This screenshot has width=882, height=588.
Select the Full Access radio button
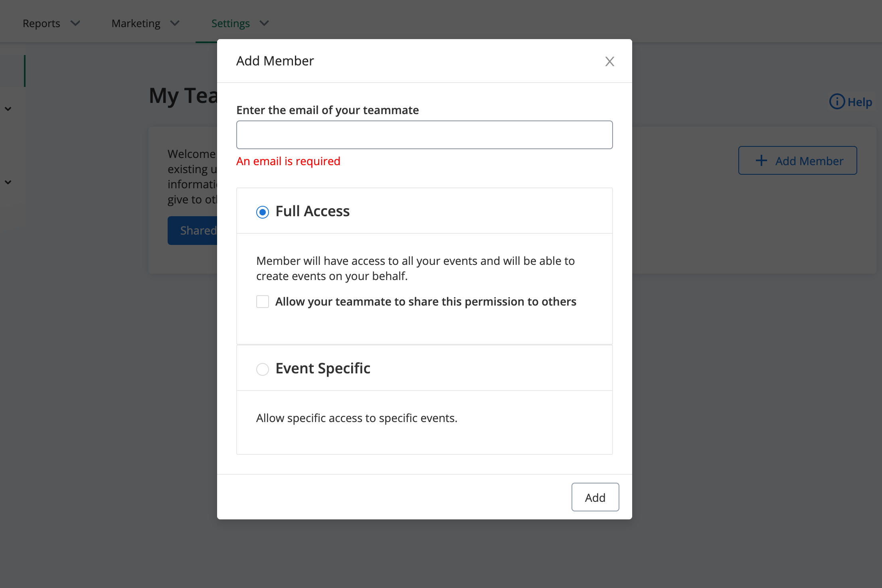[x=263, y=212]
